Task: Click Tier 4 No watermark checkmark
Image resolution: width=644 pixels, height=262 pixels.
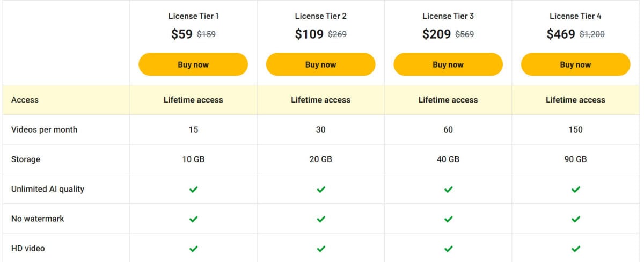Action: [x=576, y=219]
